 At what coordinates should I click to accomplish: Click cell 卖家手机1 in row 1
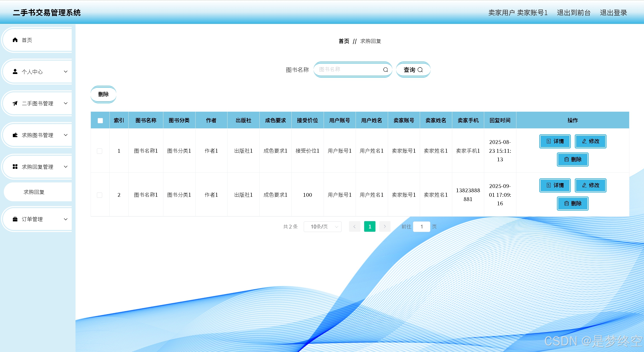[x=468, y=151]
